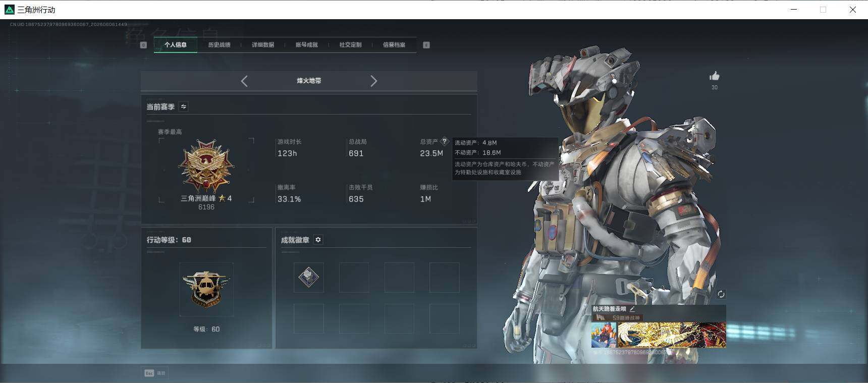Go to next game mode arrow
868x383 pixels.
[373, 81]
